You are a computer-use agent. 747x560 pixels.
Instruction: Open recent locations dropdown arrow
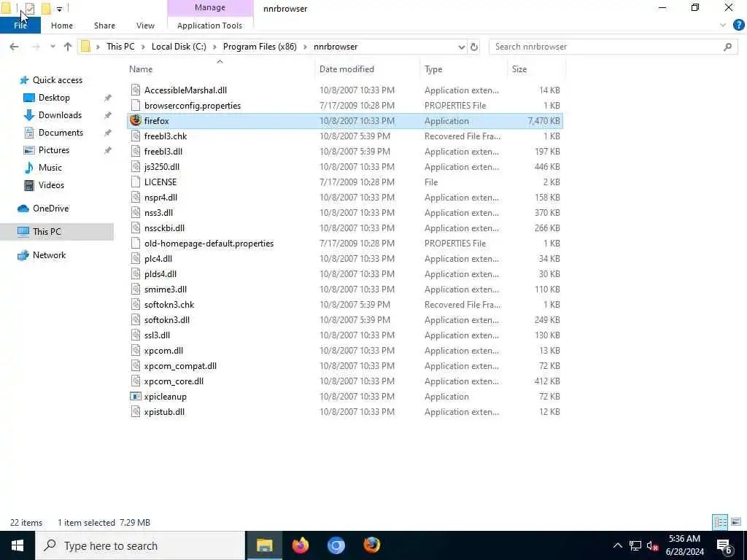point(53,47)
